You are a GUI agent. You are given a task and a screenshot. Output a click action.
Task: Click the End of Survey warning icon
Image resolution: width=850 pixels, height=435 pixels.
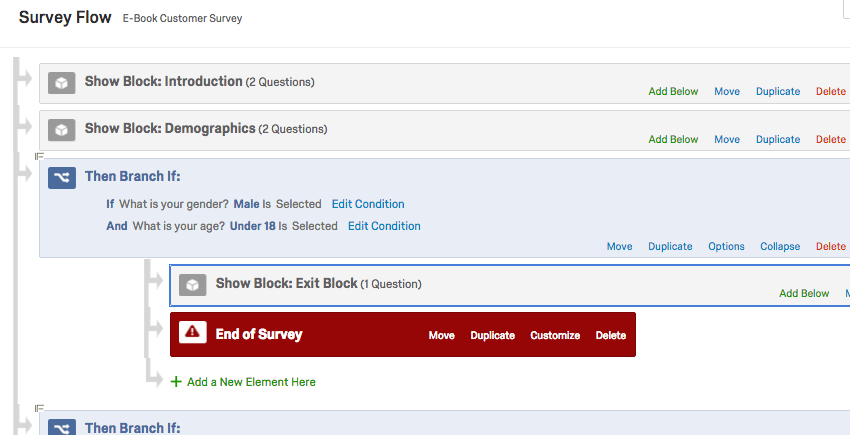pos(193,334)
